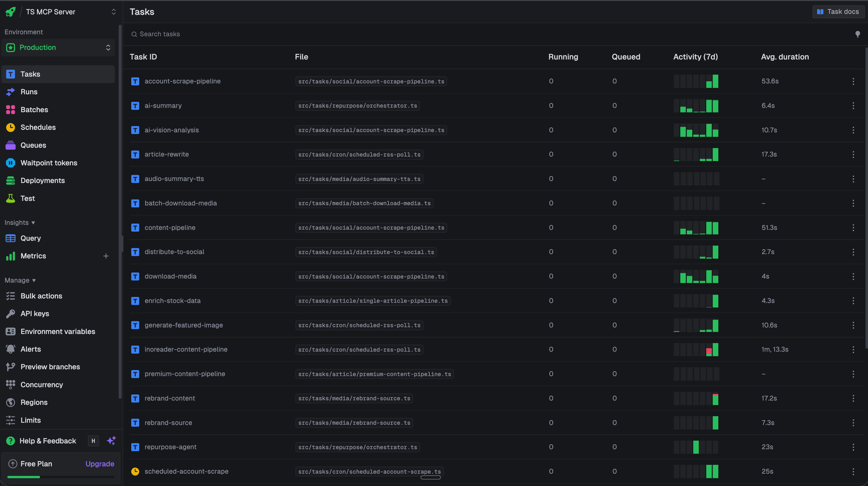This screenshot has height=486, width=868.
Task: Click the Schedules clock icon
Action: [10, 127]
